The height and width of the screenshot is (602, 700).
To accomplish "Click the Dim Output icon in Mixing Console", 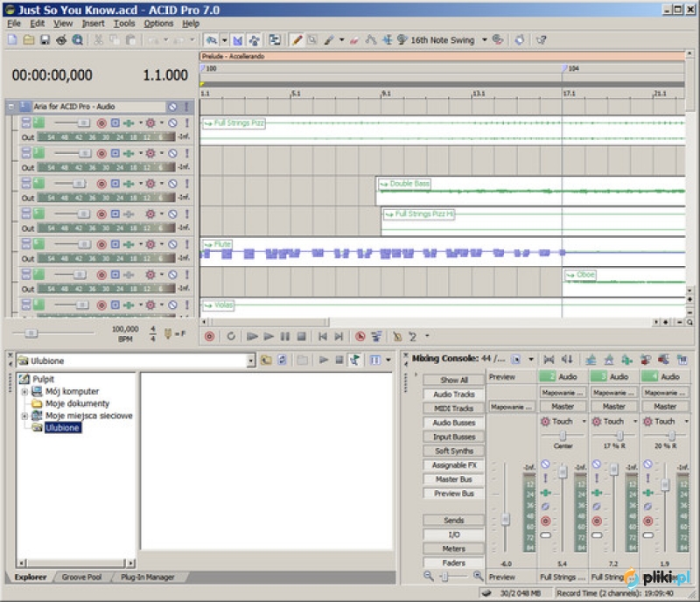I will click(x=567, y=359).
